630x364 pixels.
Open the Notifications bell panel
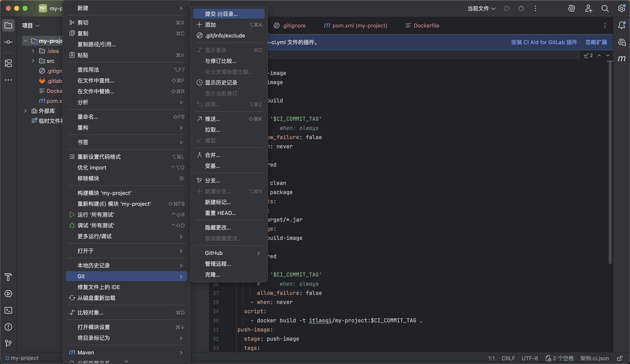[621, 25]
